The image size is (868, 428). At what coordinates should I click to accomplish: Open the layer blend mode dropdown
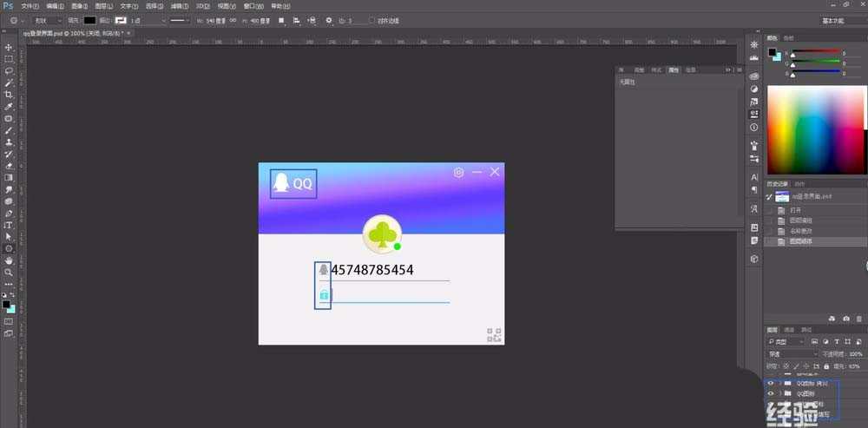point(792,354)
